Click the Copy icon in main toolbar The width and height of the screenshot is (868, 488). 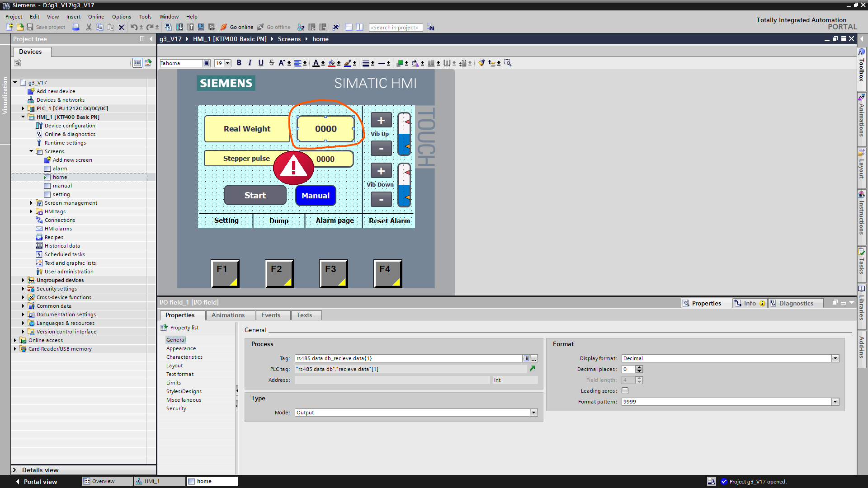point(99,27)
